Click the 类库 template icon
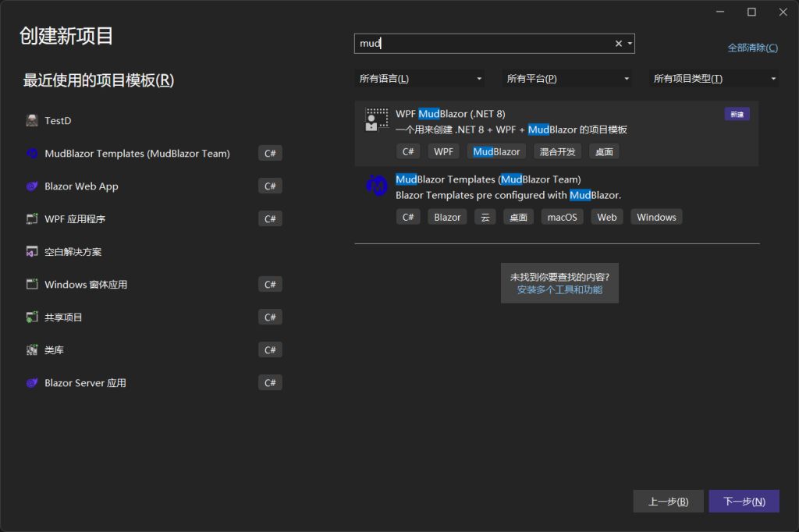The image size is (799, 532). pyautogui.click(x=30, y=349)
